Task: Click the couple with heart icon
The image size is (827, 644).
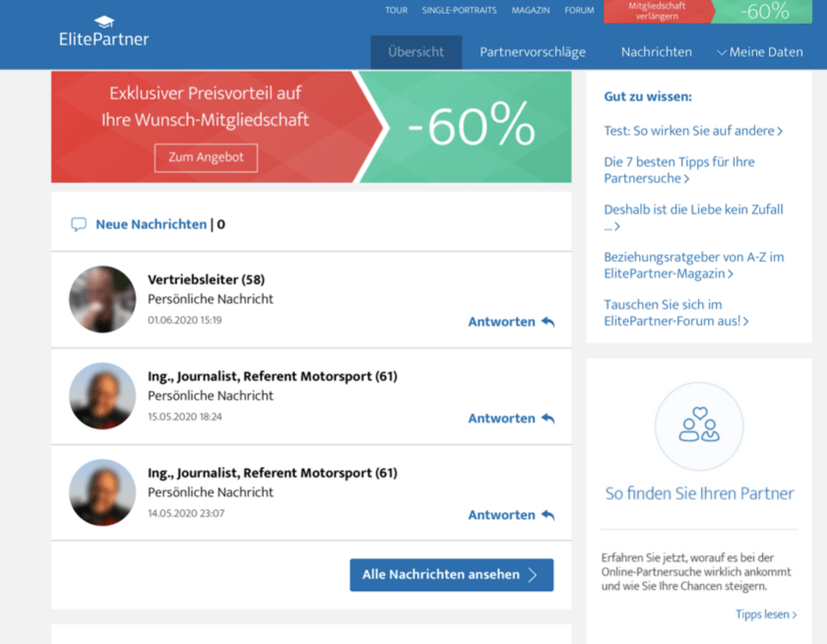Action: 699,425
